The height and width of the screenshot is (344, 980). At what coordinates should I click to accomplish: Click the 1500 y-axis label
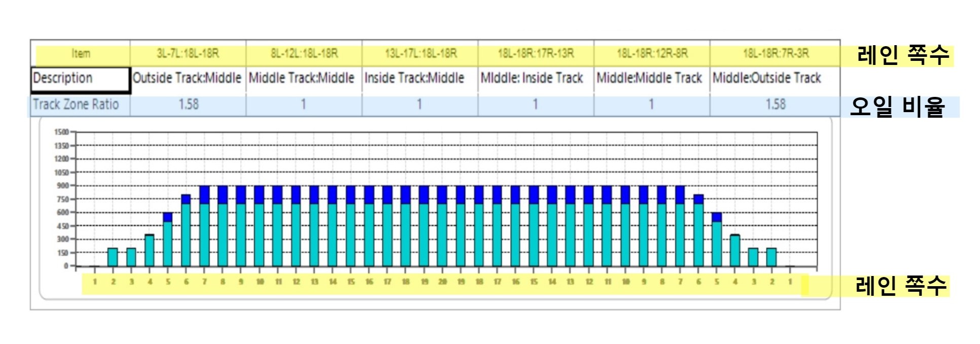[61, 132]
